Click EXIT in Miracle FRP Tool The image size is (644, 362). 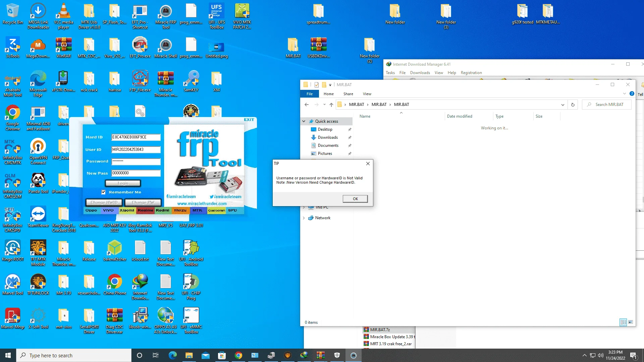[x=249, y=120]
